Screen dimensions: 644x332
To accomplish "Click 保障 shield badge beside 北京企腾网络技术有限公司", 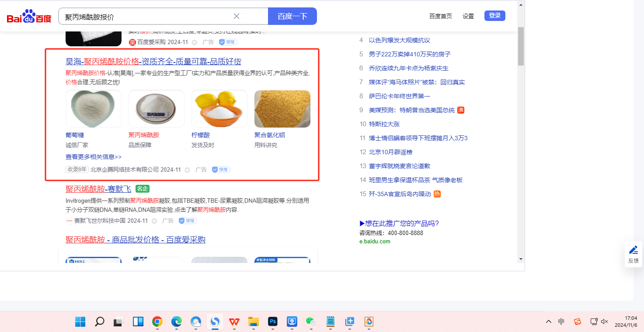I will (x=221, y=169).
